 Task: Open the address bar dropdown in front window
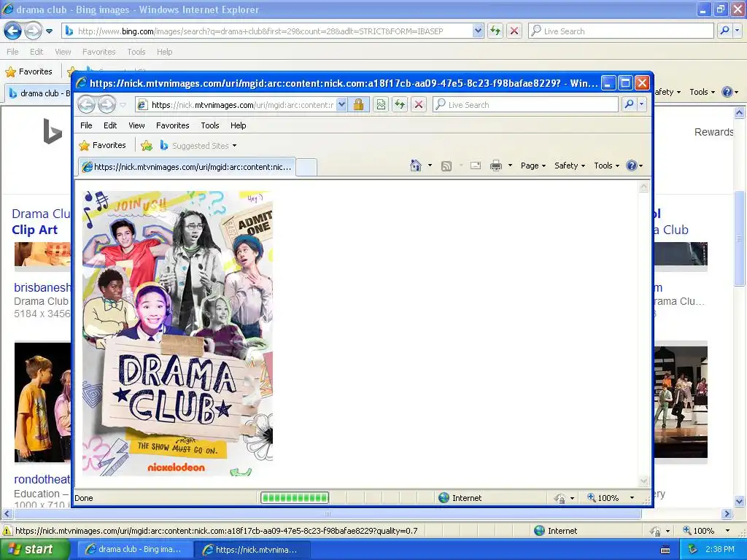341,104
